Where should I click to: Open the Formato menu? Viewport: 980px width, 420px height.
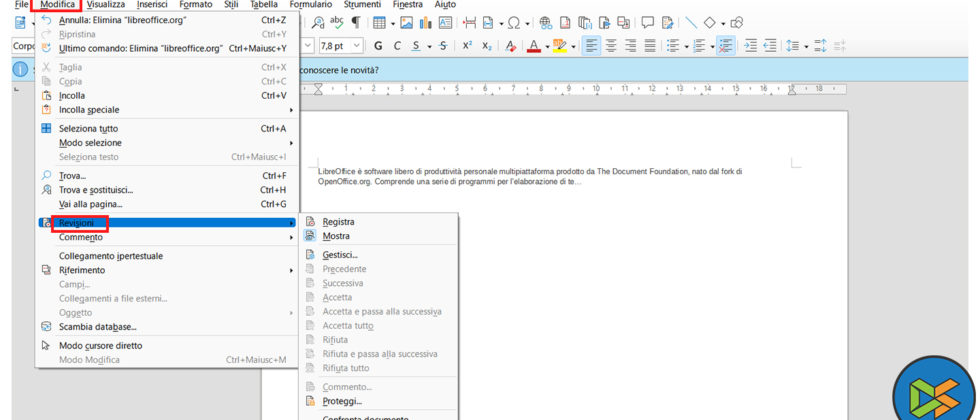pyautogui.click(x=196, y=5)
